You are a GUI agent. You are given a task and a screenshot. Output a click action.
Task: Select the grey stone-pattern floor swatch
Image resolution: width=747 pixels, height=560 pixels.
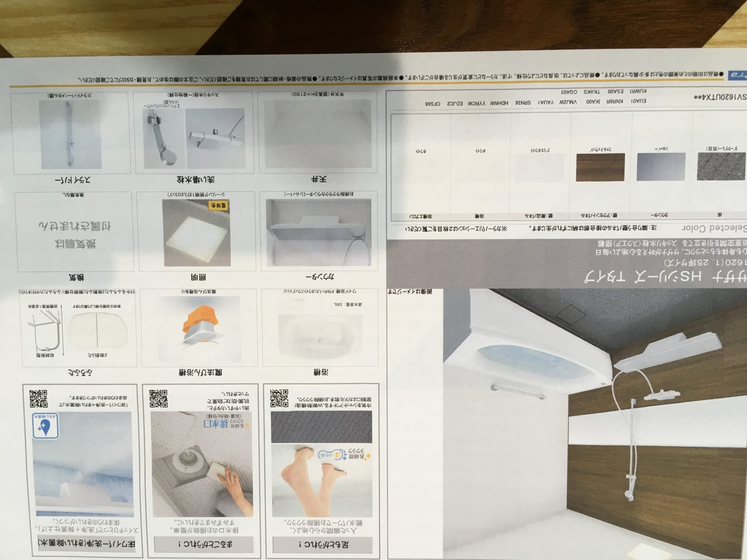click(721, 167)
